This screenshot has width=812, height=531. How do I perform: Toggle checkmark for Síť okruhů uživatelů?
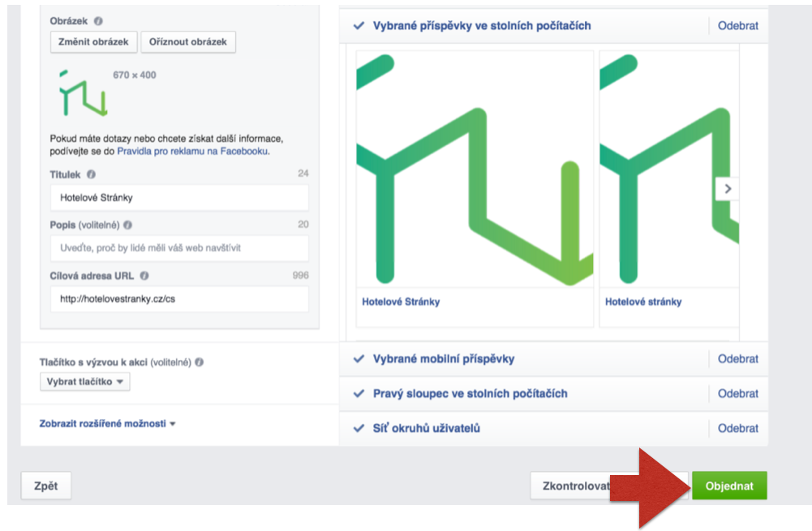click(x=359, y=428)
